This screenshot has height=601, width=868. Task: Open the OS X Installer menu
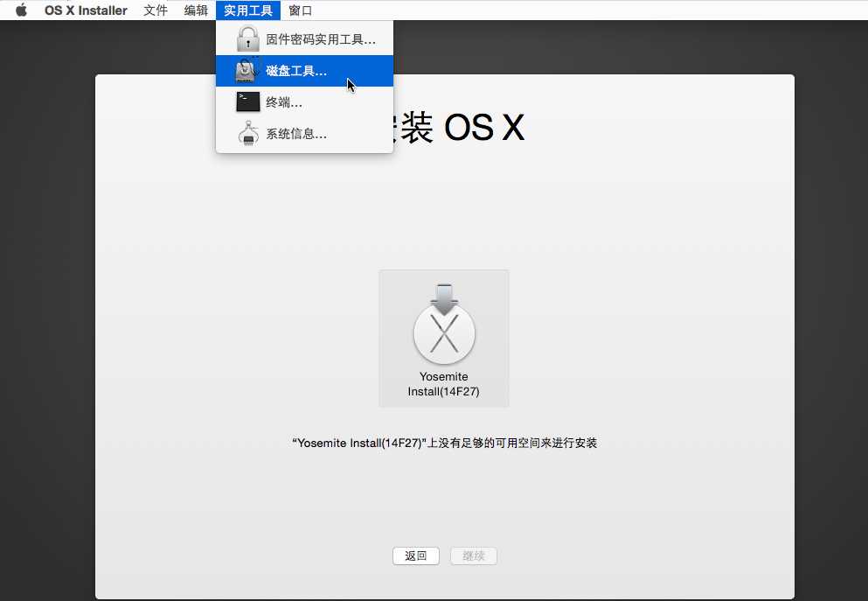(x=86, y=10)
